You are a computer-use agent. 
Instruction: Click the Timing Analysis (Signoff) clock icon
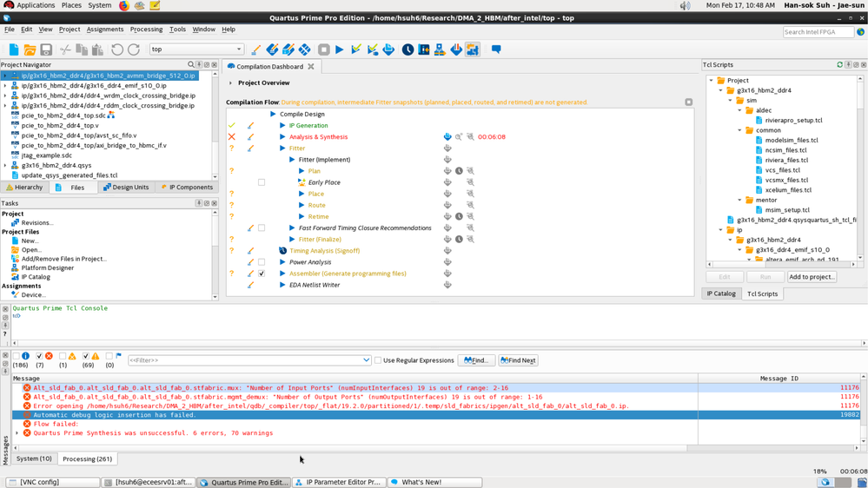click(x=282, y=251)
